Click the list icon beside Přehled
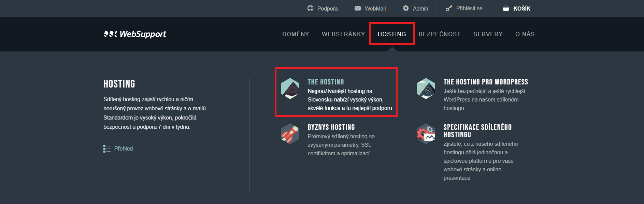 107,149
